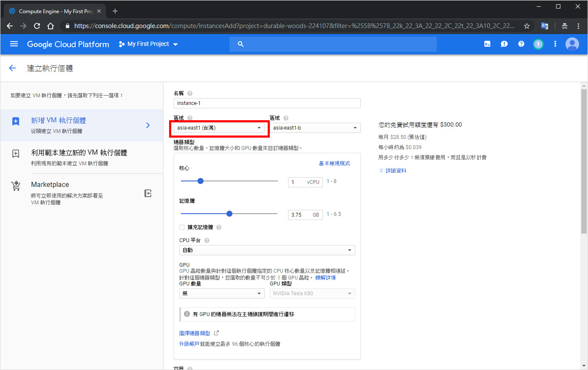Open a new browser tab
Screen dimensions: 588x370
tap(115, 11)
